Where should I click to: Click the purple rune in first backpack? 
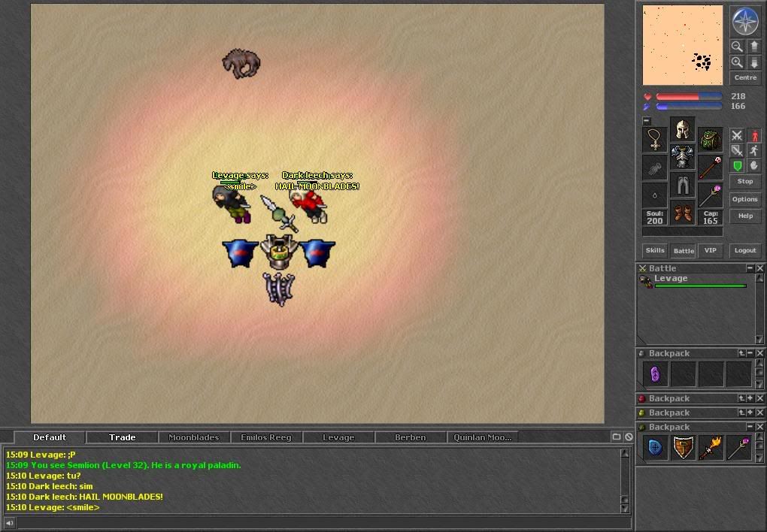tap(655, 374)
